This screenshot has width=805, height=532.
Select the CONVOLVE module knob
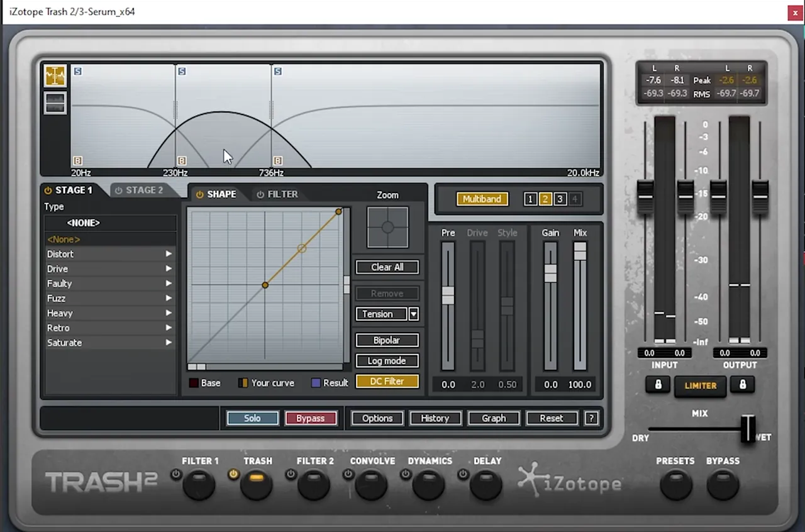371,485
